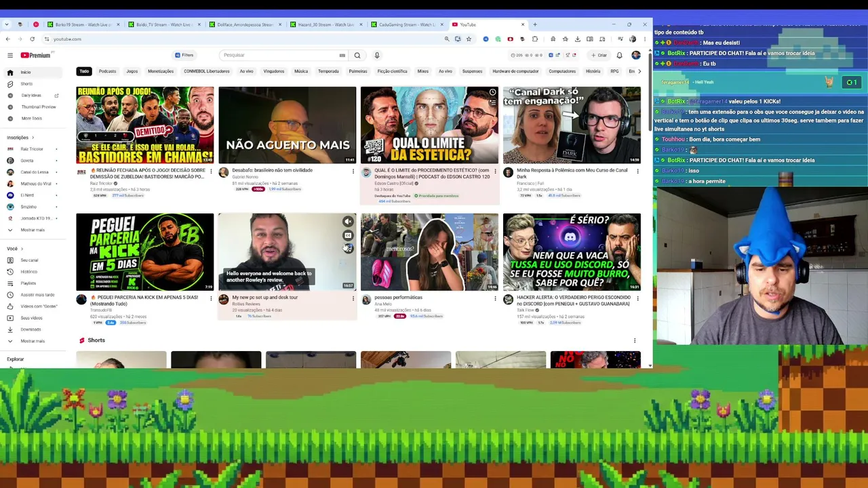The image size is (868, 488).
Task: Click the YouTube Premium logo
Action: pos(35,55)
